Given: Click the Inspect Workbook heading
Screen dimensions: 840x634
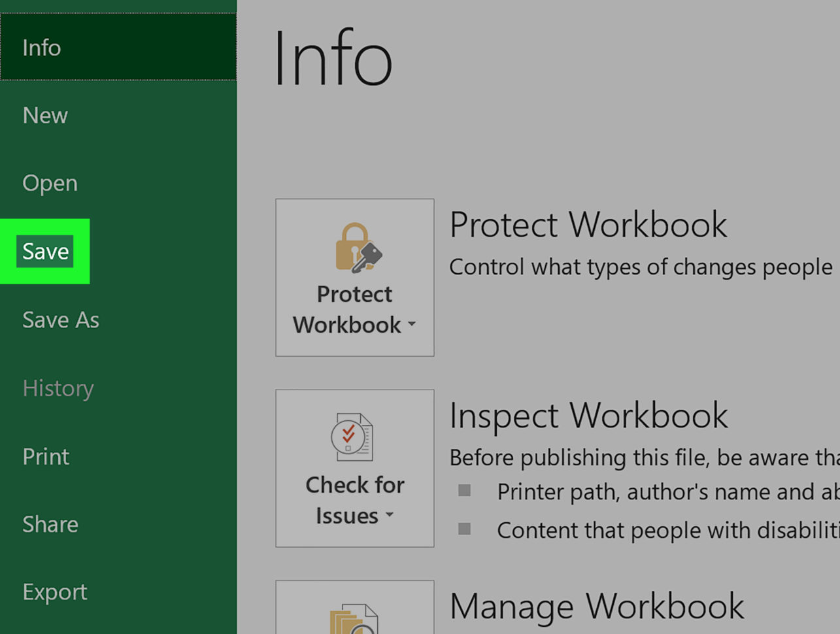Looking at the screenshot, I should tap(588, 416).
